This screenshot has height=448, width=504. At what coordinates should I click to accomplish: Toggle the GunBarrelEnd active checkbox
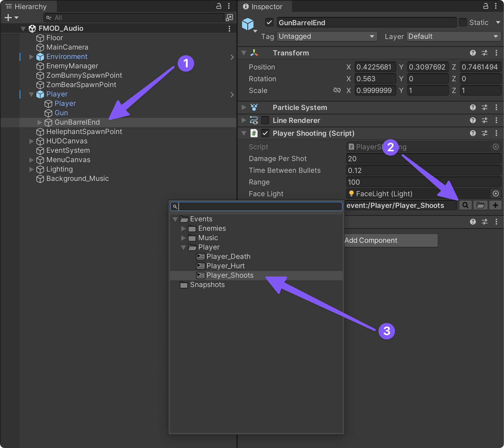pos(269,23)
